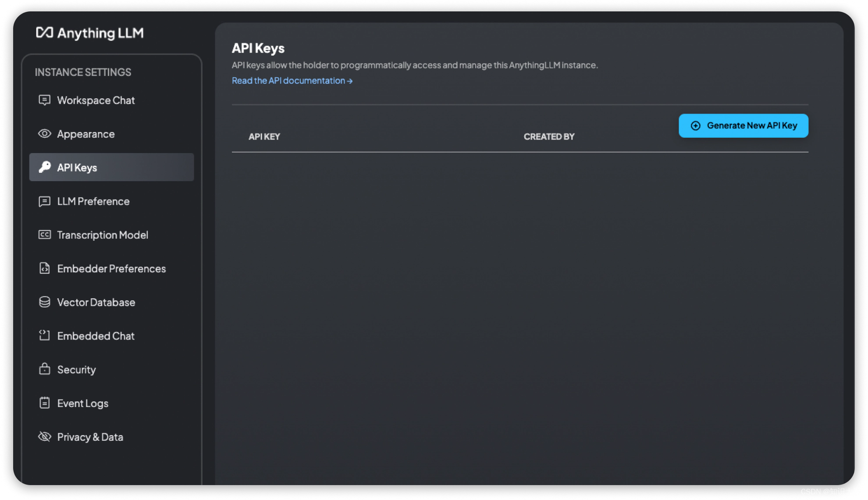Screen dimensions: 868x500
Task: Click the API KEY column header
Action: tap(264, 136)
